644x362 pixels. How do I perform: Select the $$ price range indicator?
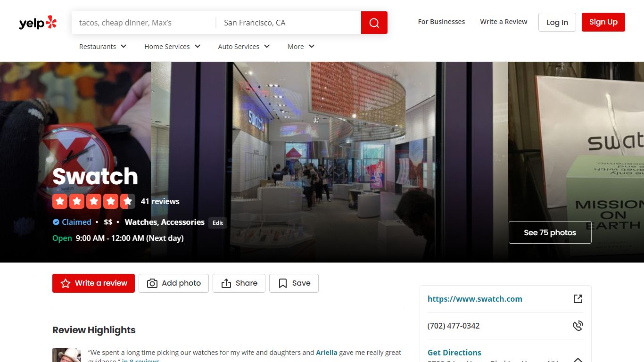[x=108, y=222]
